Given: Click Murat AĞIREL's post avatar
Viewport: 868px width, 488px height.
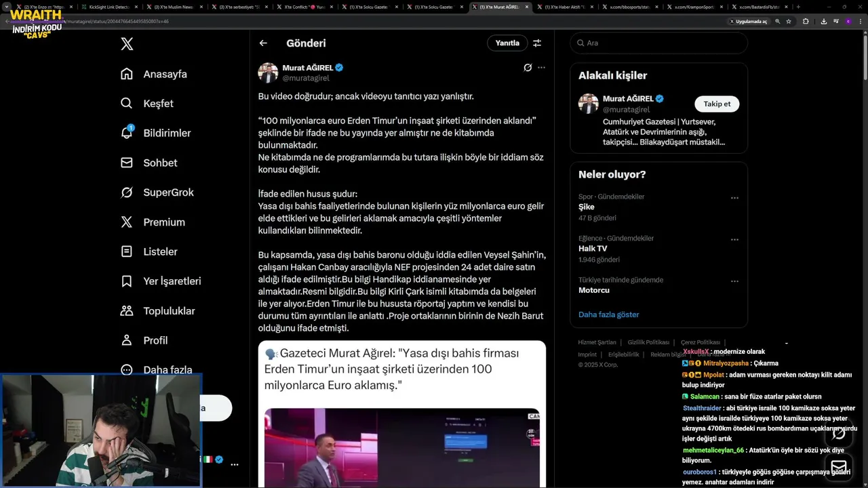Looking at the screenshot, I should [x=268, y=73].
